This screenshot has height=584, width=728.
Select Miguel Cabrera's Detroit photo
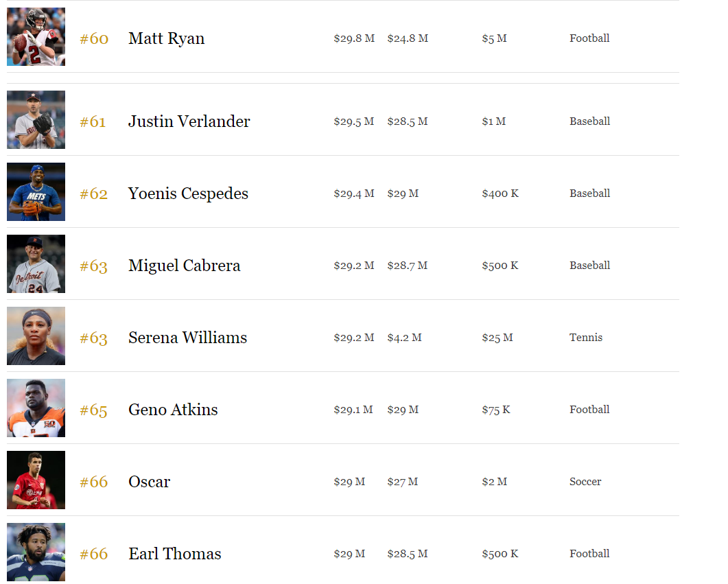pyautogui.click(x=36, y=264)
